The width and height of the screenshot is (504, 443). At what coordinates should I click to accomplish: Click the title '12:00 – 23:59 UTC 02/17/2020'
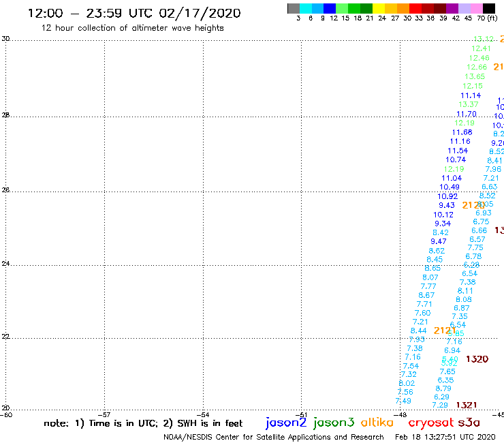click(x=134, y=14)
